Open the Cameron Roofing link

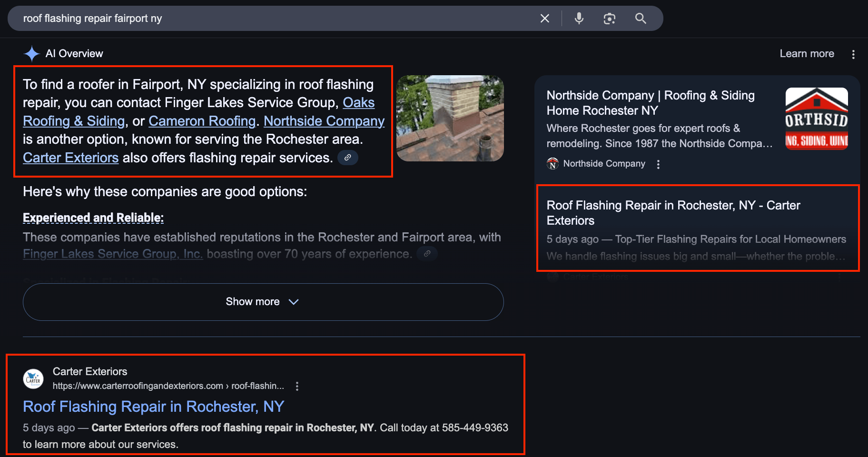tap(202, 121)
